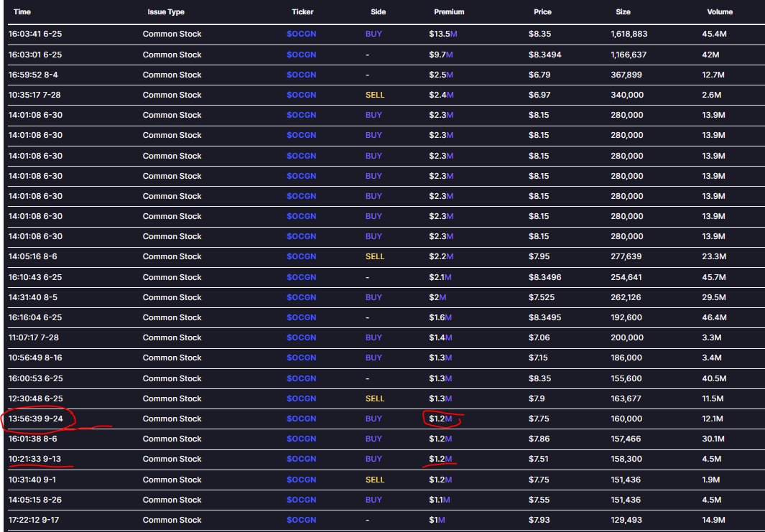Screen dimensions: 765x532
Task: Select the timestamp 14:05:16 8-6
Action: coord(32,256)
